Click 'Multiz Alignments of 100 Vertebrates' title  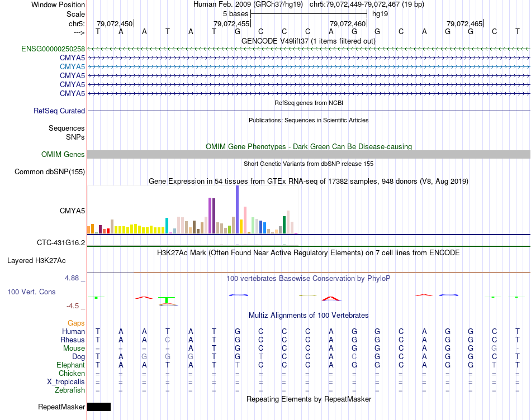tap(309, 315)
